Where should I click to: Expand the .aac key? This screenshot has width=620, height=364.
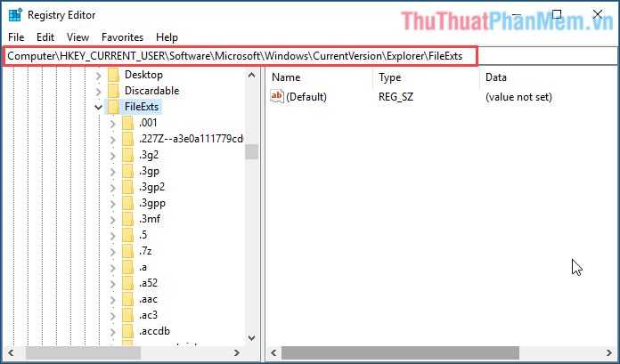point(113,300)
